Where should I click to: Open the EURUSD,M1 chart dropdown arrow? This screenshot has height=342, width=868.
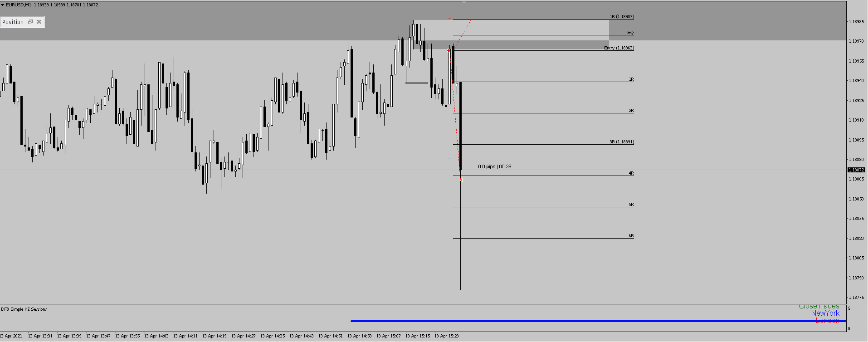[x=3, y=5]
